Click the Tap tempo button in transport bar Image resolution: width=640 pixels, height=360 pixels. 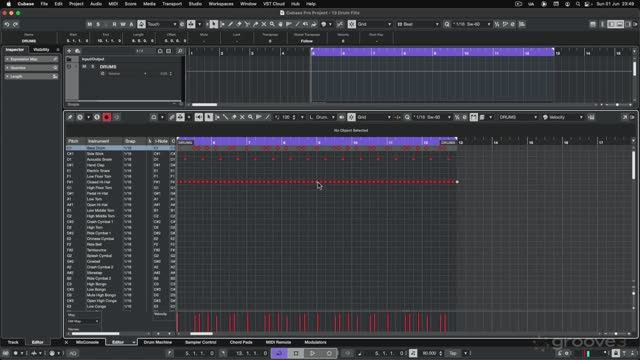(x=453, y=353)
